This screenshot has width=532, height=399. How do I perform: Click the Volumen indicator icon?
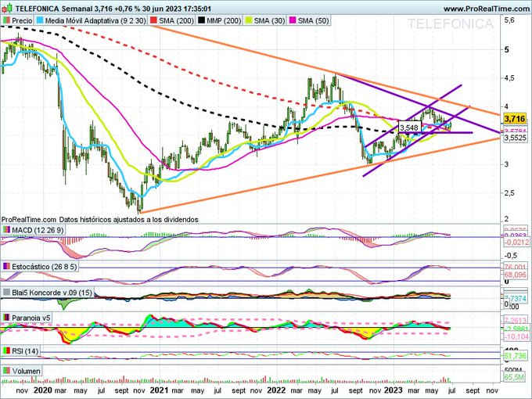click(6, 371)
